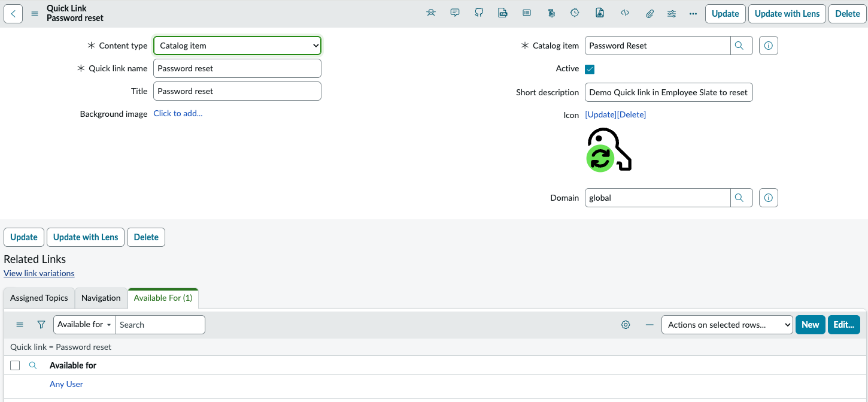
Task: Click Update button in top header
Action: [726, 14]
